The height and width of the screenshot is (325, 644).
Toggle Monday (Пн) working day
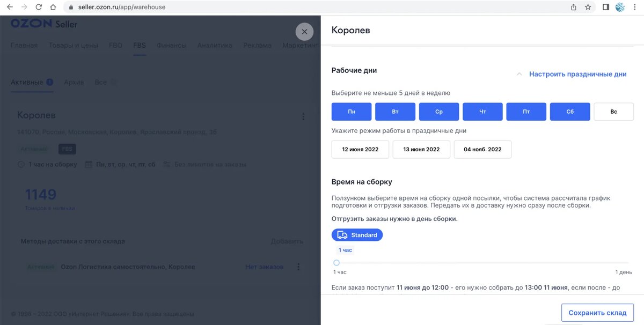point(352,112)
